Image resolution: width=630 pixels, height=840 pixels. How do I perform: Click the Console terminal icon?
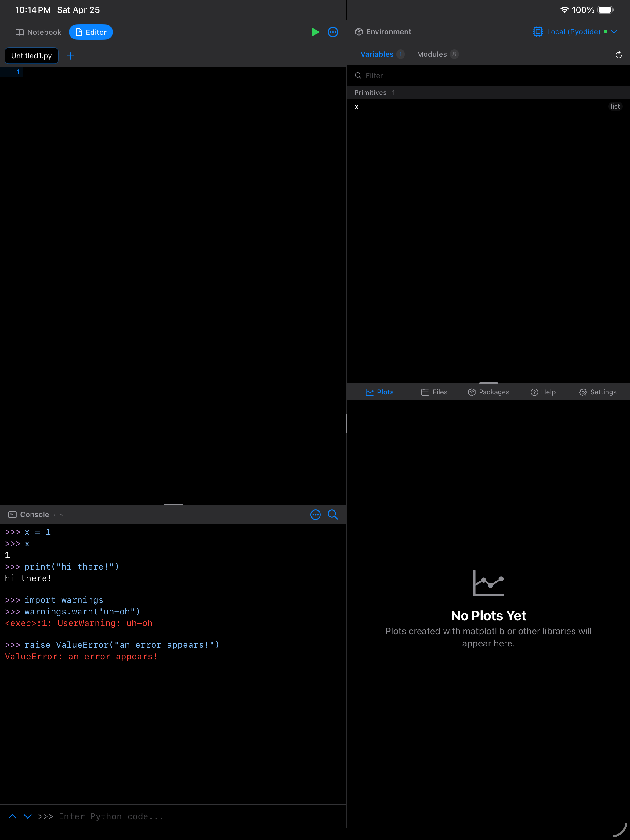tap(13, 515)
